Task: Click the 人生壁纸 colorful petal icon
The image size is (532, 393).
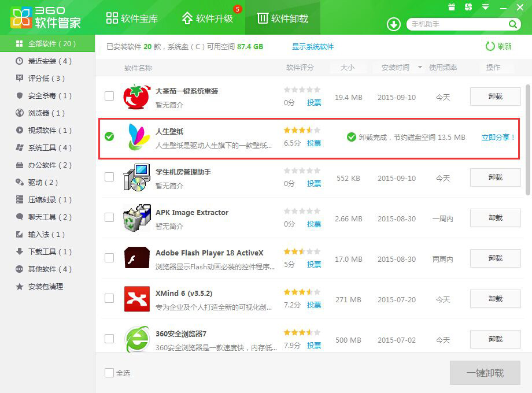Action: pyautogui.click(x=138, y=137)
